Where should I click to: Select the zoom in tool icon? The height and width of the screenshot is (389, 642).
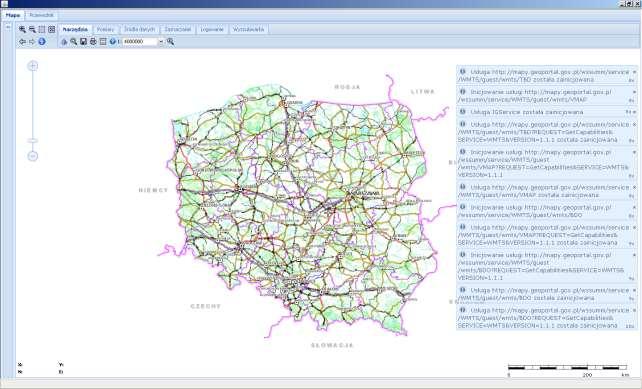pos(23,29)
